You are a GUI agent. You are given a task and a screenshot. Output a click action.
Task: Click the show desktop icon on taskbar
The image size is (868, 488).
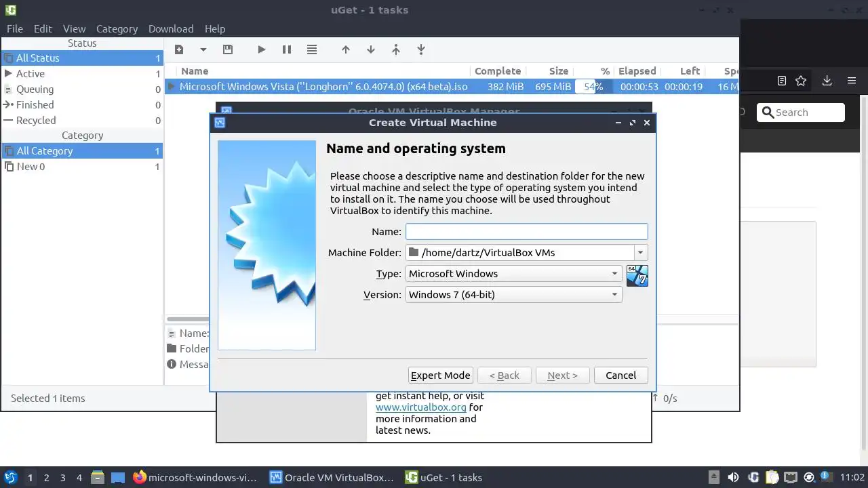coord(118,477)
